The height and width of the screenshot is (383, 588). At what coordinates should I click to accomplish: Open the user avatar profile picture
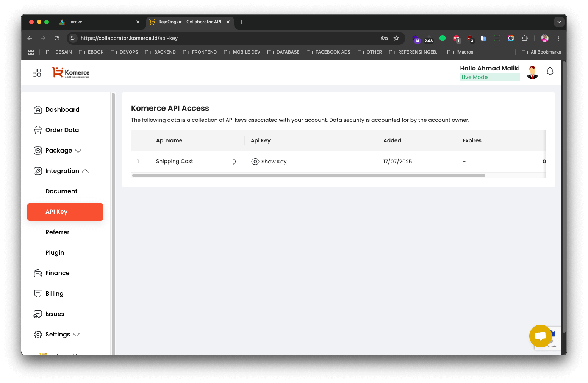click(x=532, y=72)
